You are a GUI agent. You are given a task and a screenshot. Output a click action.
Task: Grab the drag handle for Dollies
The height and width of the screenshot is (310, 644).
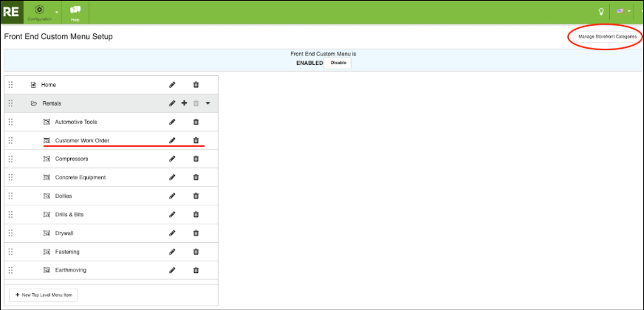[x=10, y=196]
